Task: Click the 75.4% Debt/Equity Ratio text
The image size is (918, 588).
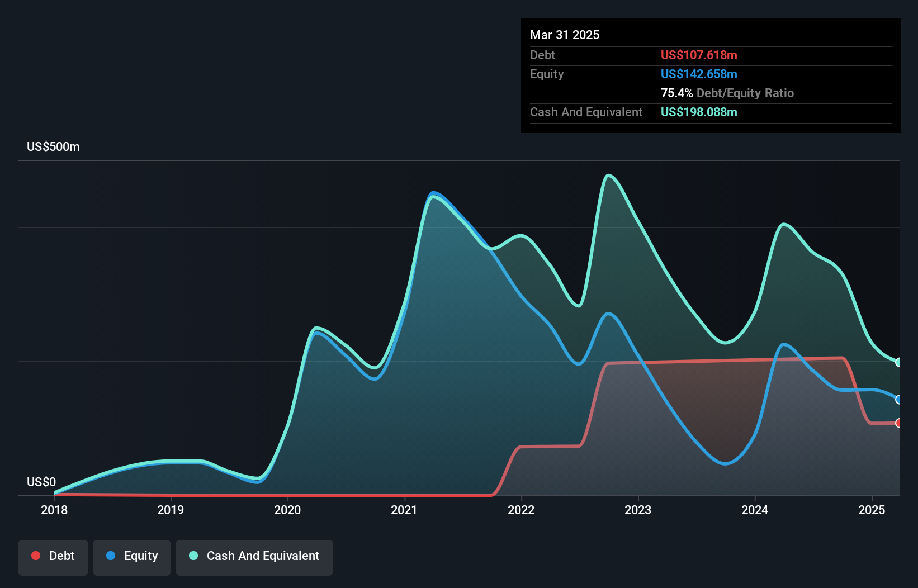Action: click(727, 93)
